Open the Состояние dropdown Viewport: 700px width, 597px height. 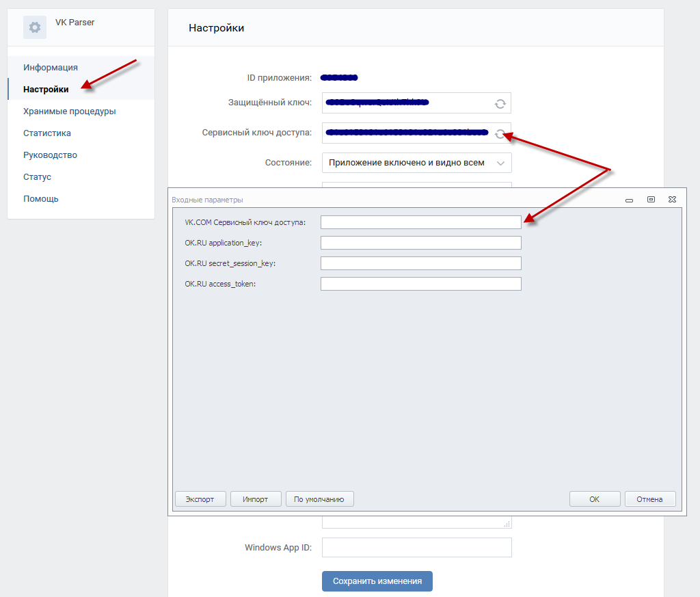tap(416, 163)
